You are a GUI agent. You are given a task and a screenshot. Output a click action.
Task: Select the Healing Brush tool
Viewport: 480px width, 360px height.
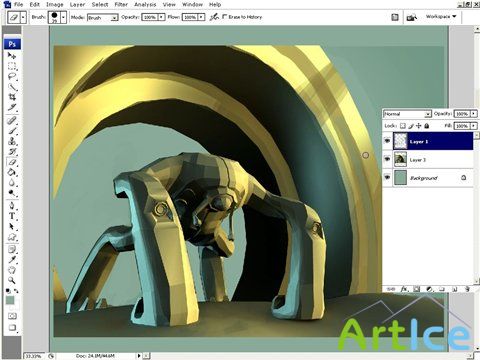click(12, 120)
